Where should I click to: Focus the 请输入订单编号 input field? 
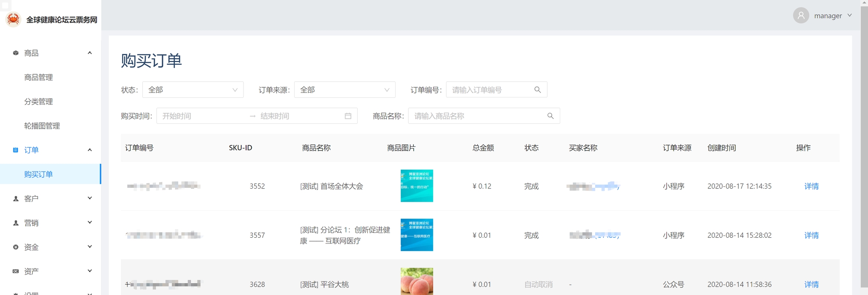[x=490, y=90]
